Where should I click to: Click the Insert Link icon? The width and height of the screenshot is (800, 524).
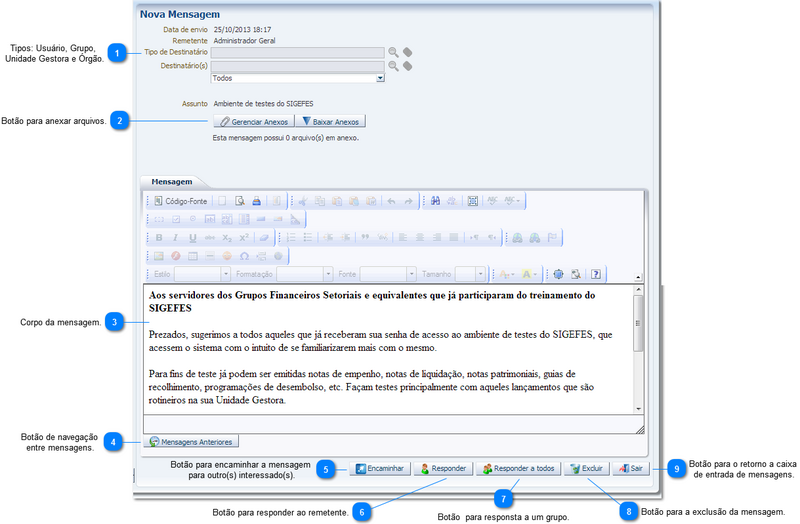[x=517, y=238]
